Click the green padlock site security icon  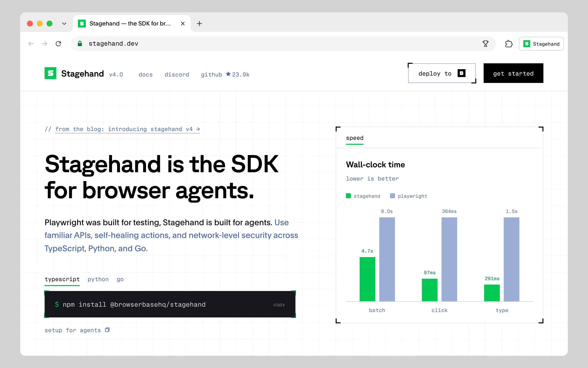tap(80, 43)
